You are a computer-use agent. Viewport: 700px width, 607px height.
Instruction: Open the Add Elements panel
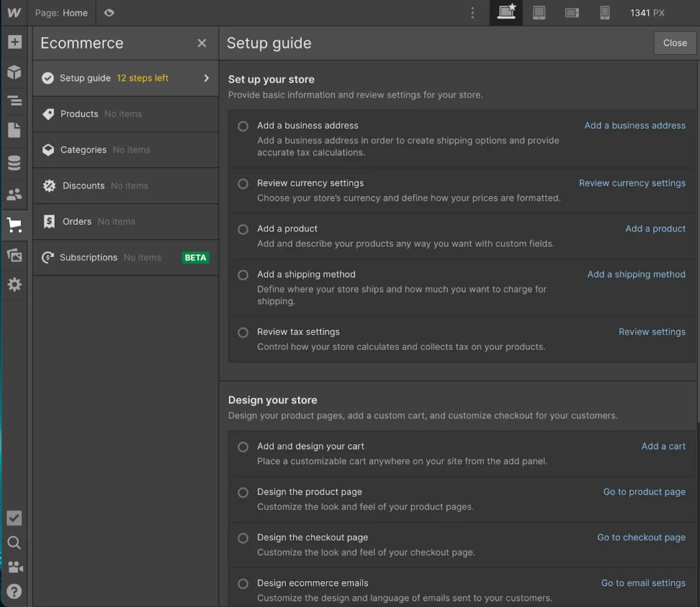click(x=14, y=42)
